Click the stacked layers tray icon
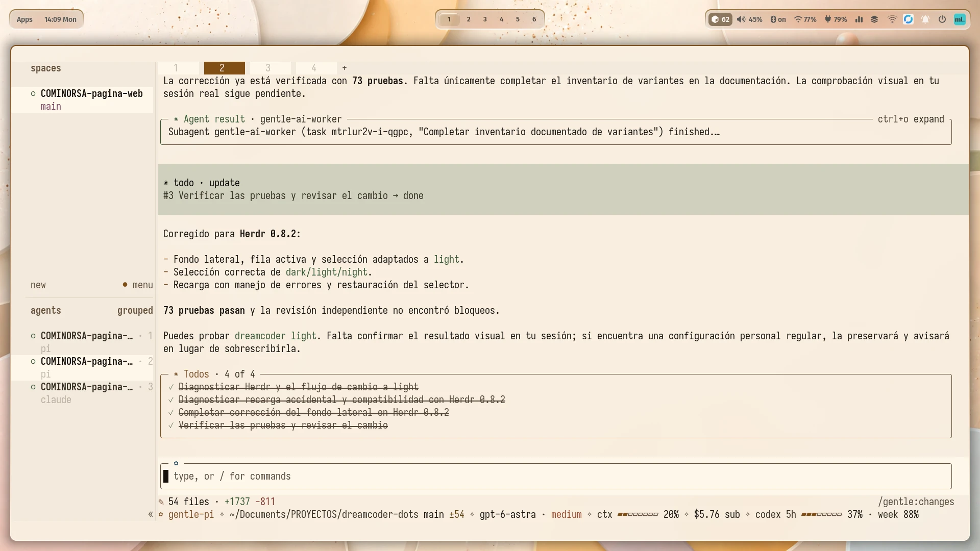 (x=874, y=19)
